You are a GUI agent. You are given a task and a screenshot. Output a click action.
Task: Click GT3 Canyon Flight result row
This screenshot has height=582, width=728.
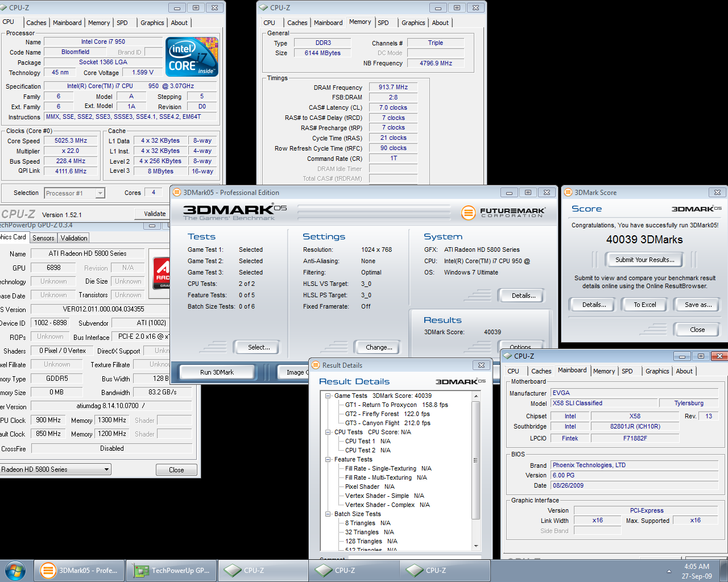click(388, 423)
